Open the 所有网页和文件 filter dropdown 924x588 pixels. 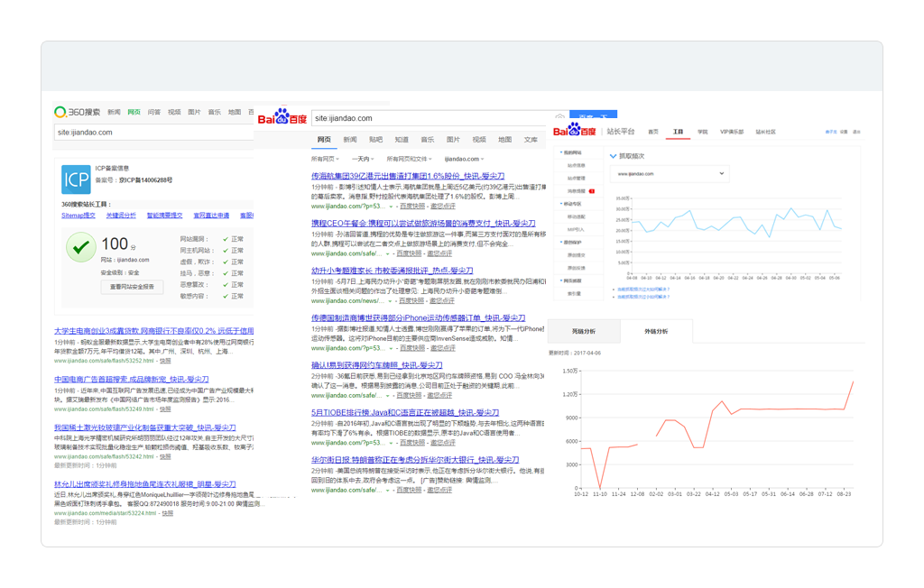coord(409,159)
